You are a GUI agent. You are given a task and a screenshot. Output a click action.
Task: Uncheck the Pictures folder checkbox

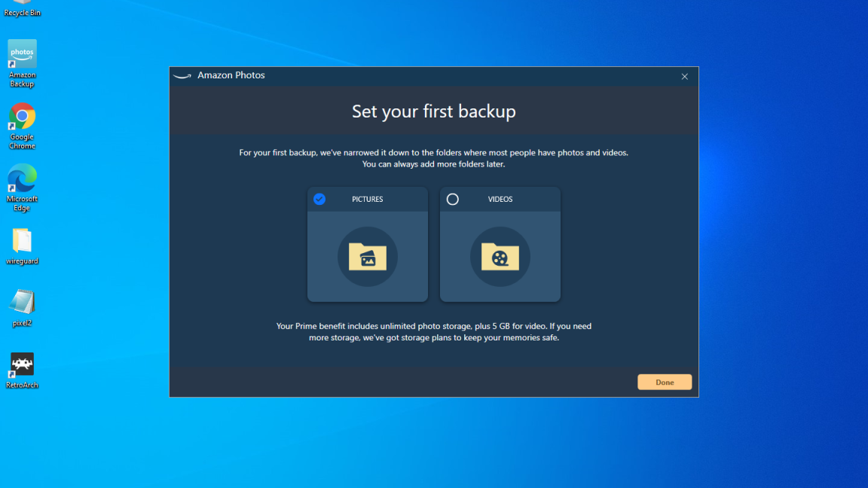(319, 199)
